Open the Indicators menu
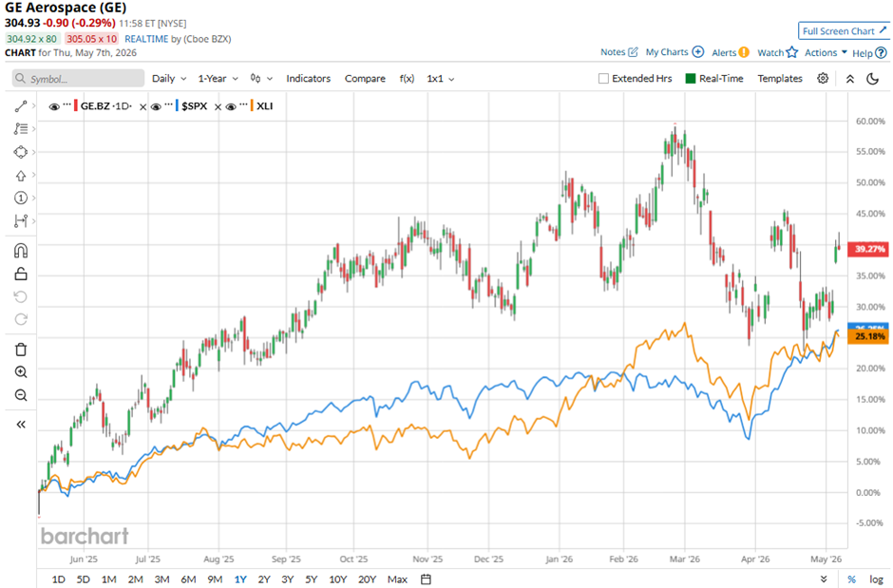The width and height of the screenshot is (893, 588). click(308, 79)
